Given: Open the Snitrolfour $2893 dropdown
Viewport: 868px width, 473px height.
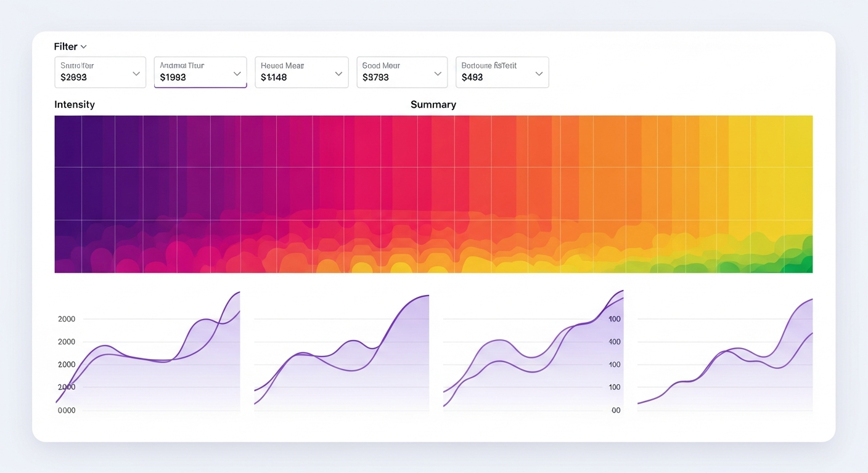Looking at the screenshot, I should (99, 72).
